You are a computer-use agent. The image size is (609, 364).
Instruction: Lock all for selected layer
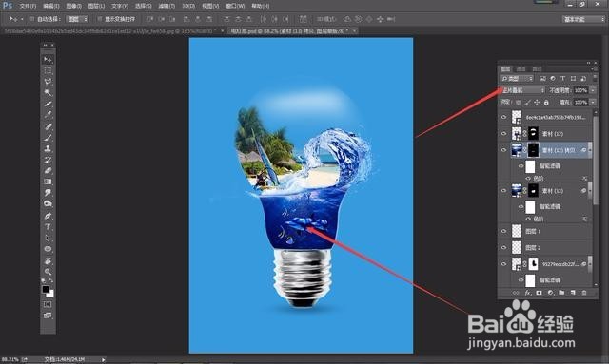point(546,103)
